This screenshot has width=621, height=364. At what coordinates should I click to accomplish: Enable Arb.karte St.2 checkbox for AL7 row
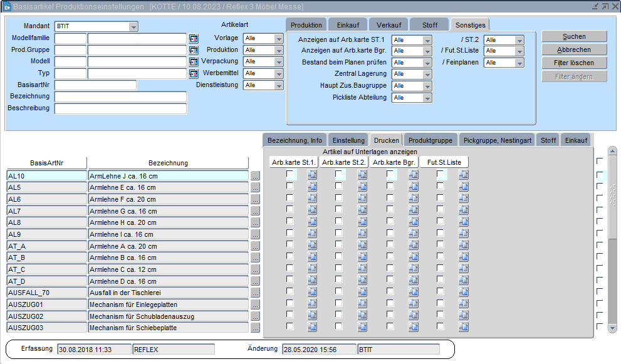(x=339, y=211)
